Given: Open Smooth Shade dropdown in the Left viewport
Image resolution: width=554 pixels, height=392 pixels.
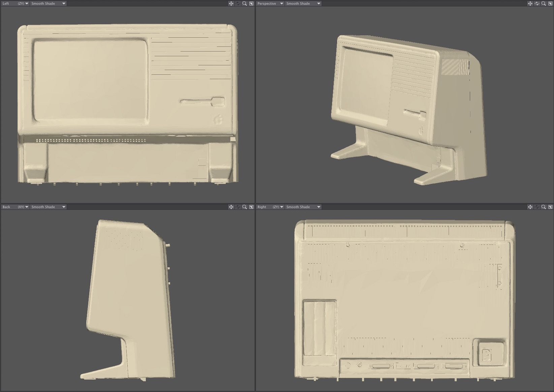Looking at the screenshot, I should tap(48, 3).
